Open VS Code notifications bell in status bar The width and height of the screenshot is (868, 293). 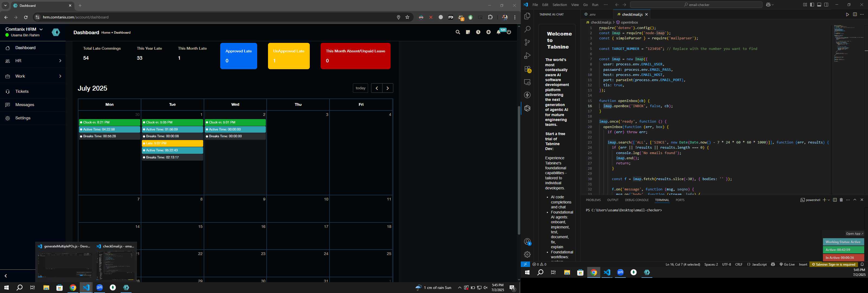[862, 265]
